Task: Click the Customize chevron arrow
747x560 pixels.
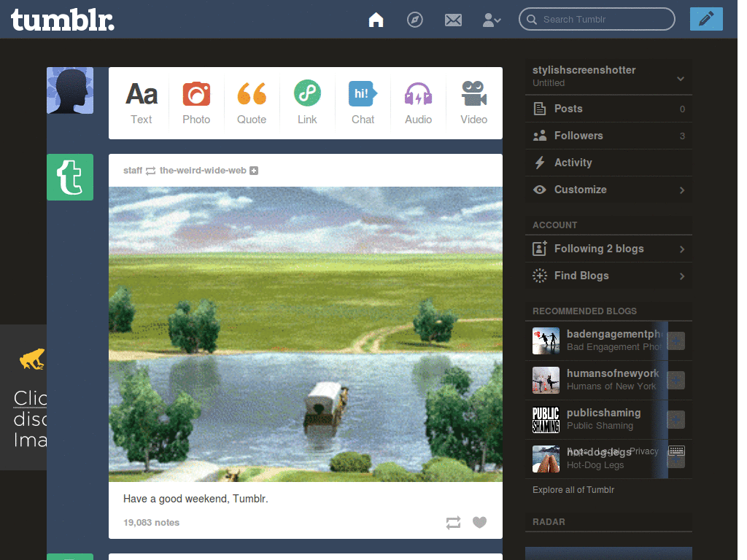Action: point(682,190)
